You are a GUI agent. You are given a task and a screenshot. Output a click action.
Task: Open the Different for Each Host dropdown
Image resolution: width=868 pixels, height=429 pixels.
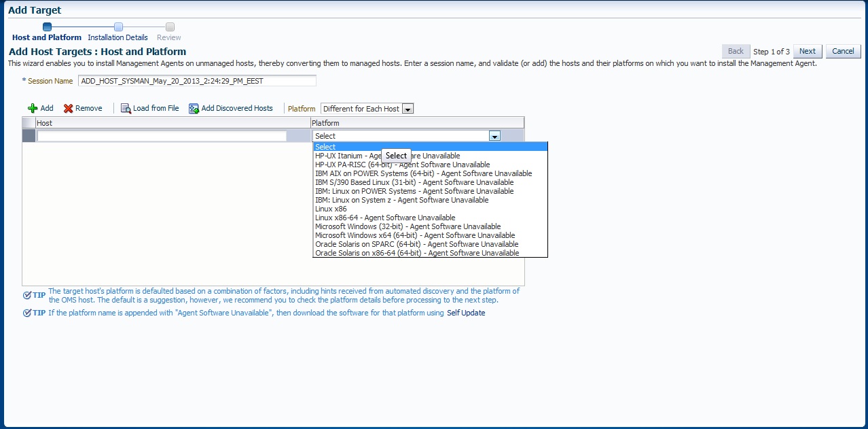(408, 109)
